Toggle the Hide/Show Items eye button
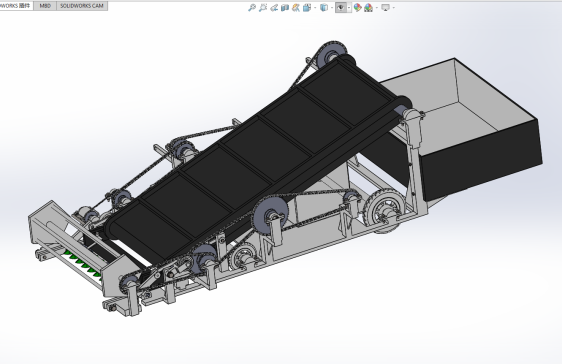 coord(340,8)
